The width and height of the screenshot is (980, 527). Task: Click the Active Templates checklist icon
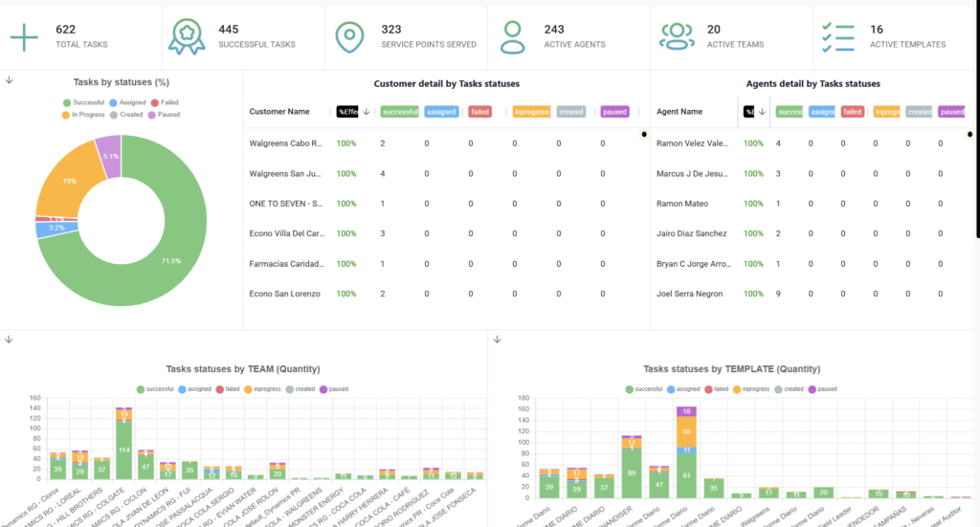pos(838,36)
